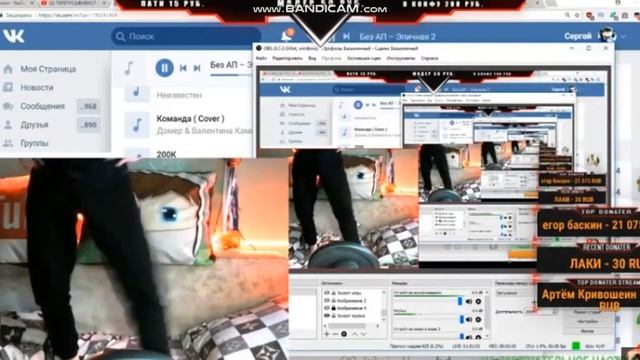Viewport: 640px width, 360px height.
Task: Move the selected source up
Action: click(x=355, y=334)
